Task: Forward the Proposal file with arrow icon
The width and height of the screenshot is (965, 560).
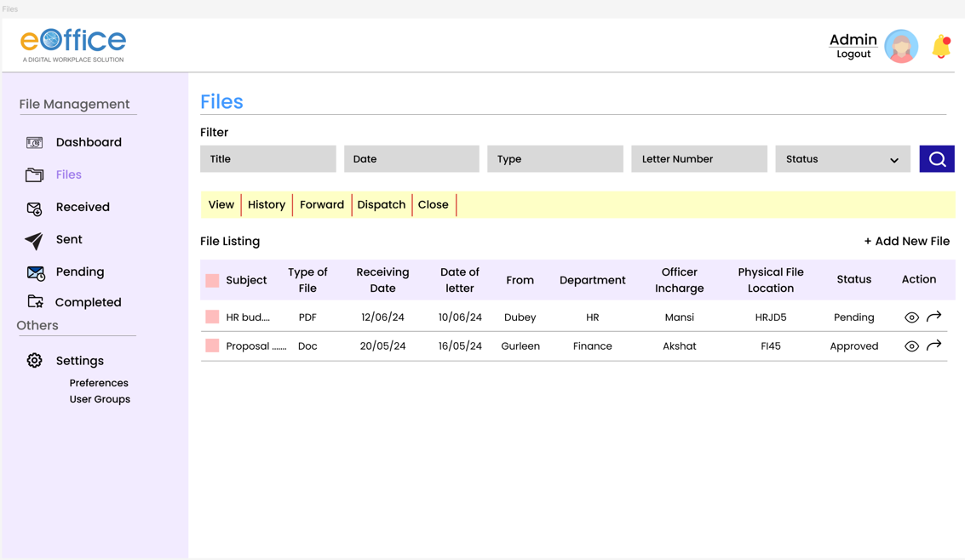Action: [934, 346]
